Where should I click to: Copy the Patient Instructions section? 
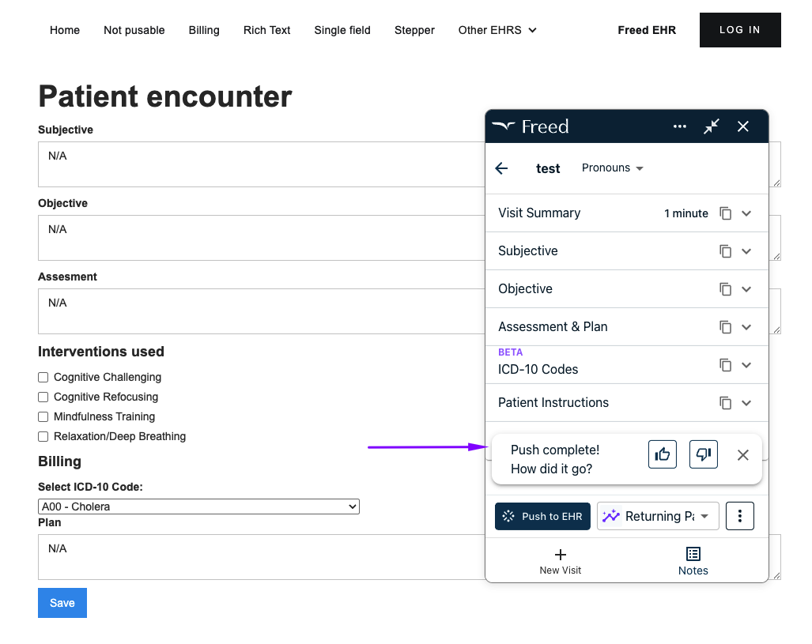[725, 402]
